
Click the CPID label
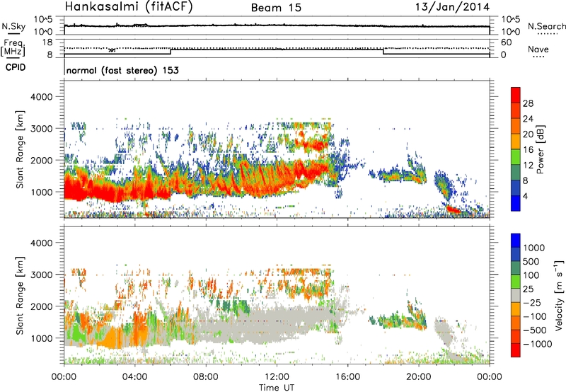[16, 67]
